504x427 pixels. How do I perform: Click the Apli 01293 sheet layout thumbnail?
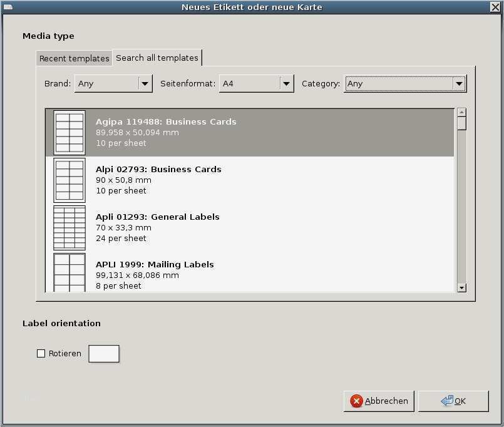(x=69, y=228)
